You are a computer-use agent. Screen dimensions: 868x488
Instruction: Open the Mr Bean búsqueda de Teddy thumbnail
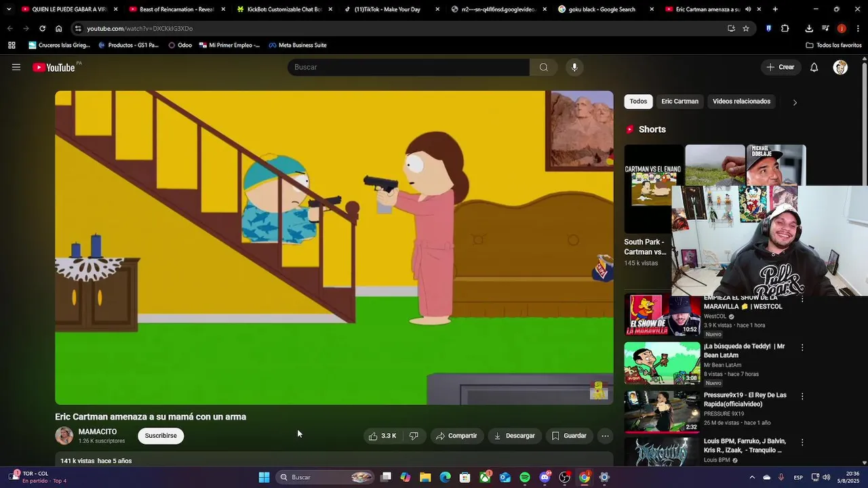pos(662,363)
